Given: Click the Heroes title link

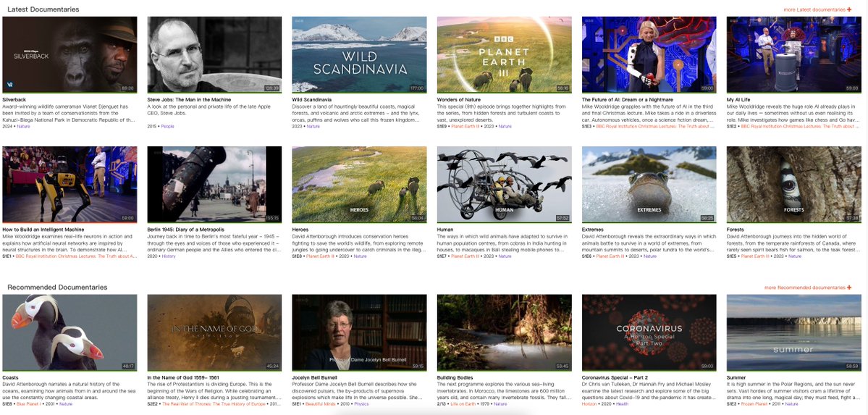Looking at the screenshot, I should pyautogui.click(x=300, y=230).
